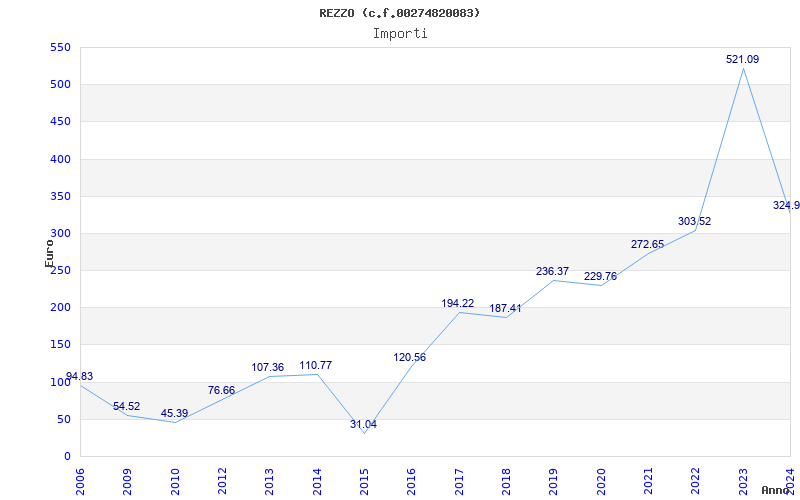Click the 350 Euro axis value
This screenshot has height=500, width=800.
tap(60, 196)
